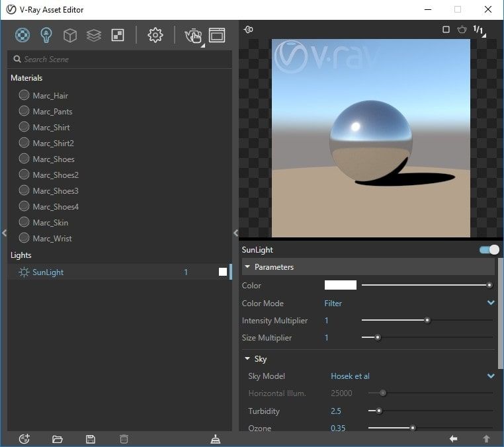Open the Textures checker icon
504x447 pixels.
tap(118, 35)
